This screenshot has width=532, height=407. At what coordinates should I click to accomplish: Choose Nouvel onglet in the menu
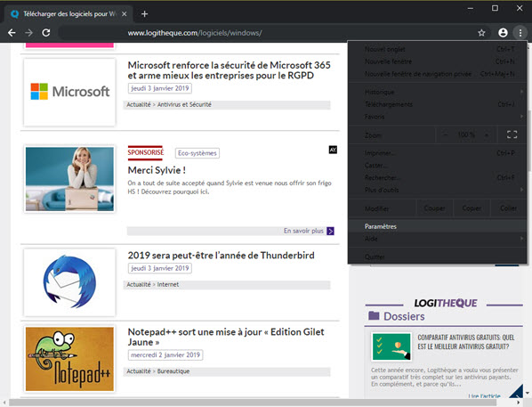pos(438,49)
